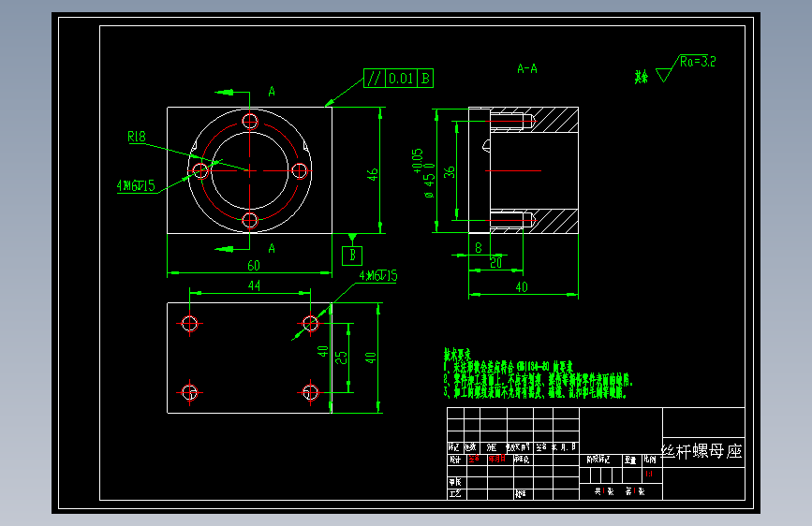Select the 技术要求 heading of the green notes
This screenshot has width=812, height=526.
point(457,355)
